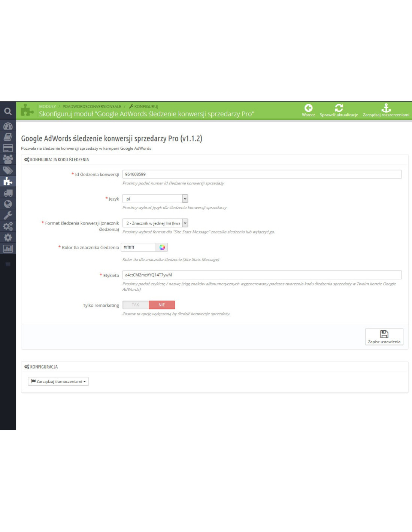The width and height of the screenshot is (412, 532).
Task: Click the MODUŁY breadcrumb
Action: click(x=48, y=107)
